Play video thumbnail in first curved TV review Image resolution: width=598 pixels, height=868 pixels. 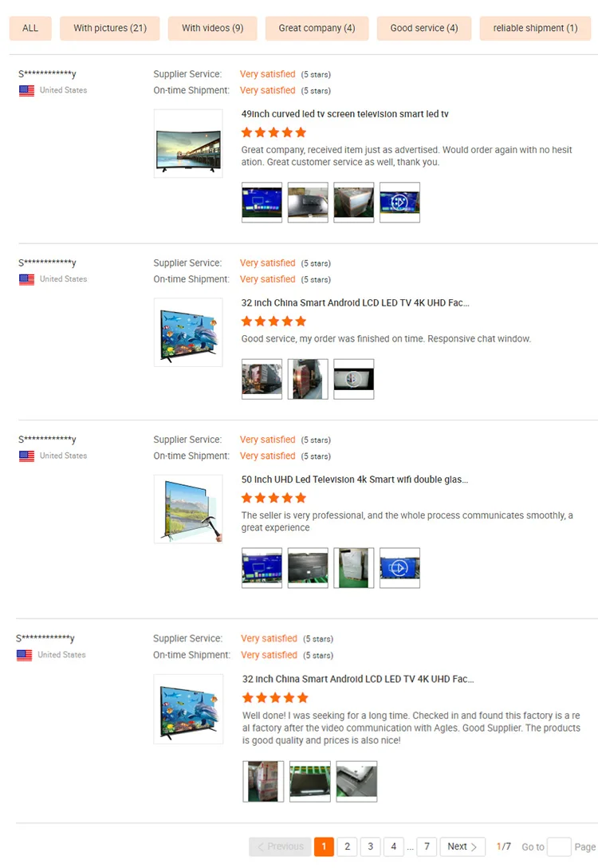tap(400, 202)
